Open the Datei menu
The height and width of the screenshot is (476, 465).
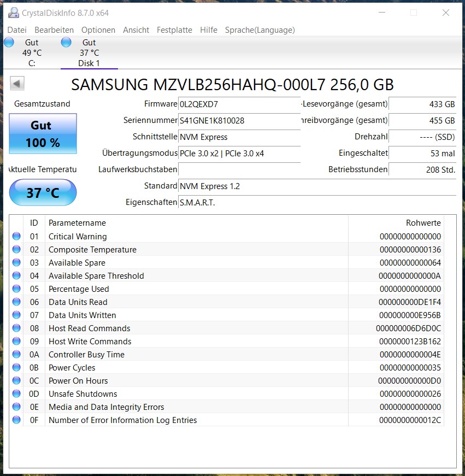17,30
